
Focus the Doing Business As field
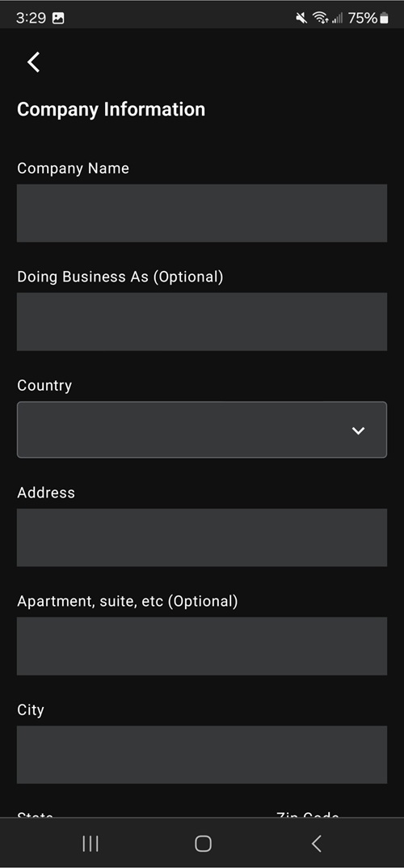(202, 322)
